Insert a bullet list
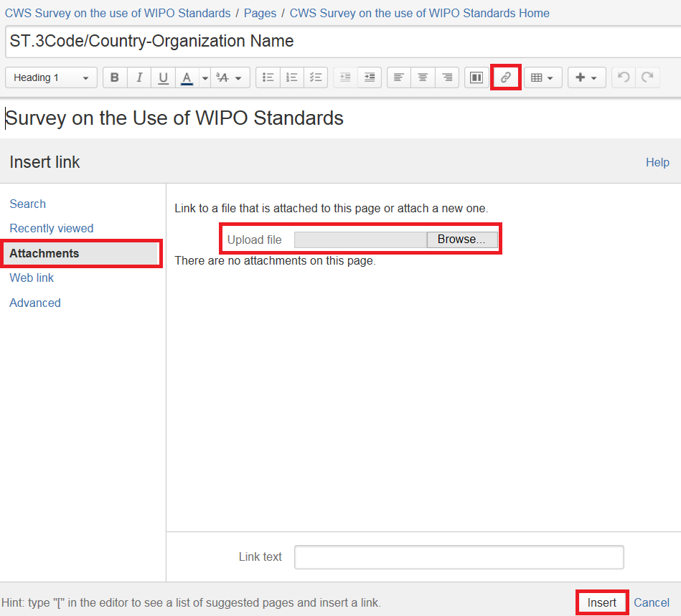Screen dimensions: 681x616 [268, 77]
